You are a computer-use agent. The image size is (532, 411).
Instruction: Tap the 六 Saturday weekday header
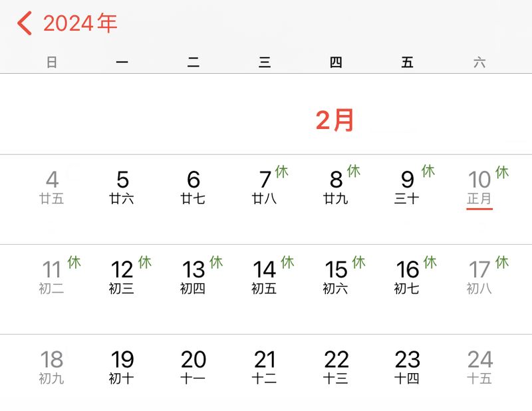tap(479, 63)
